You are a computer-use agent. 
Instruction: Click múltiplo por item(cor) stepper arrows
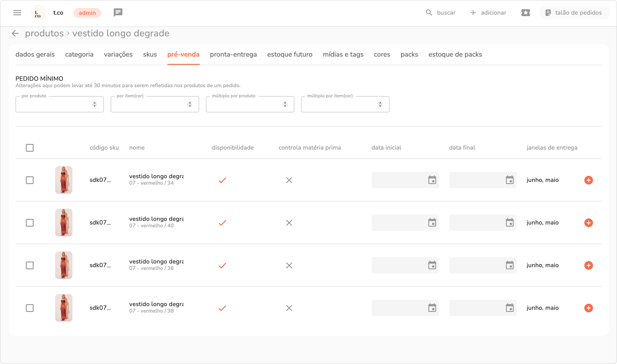click(380, 104)
